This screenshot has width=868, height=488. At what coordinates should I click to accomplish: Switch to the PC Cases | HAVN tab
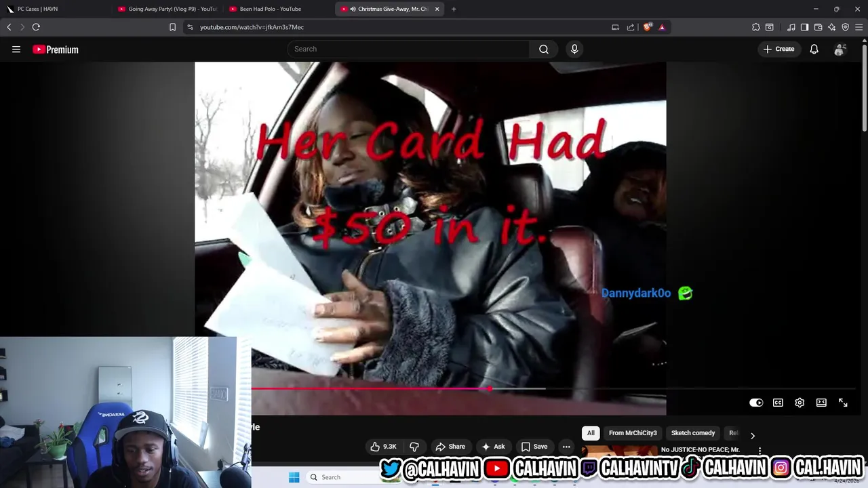coord(56,9)
